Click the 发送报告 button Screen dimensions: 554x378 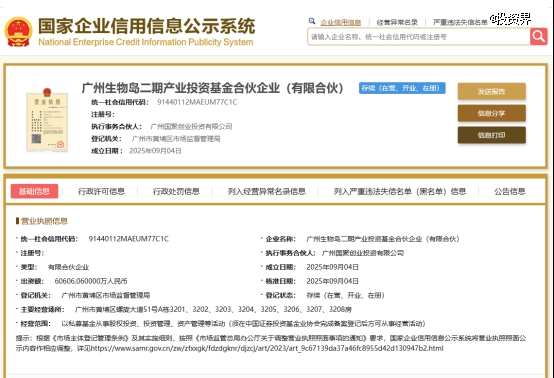point(491,91)
